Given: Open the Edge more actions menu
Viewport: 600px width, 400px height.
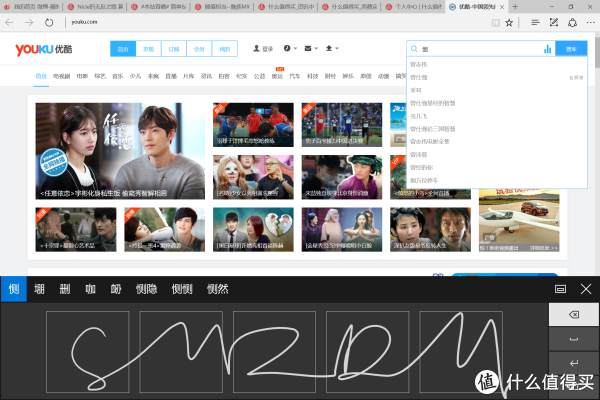Looking at the screenshot, I should tap(590, 23).
